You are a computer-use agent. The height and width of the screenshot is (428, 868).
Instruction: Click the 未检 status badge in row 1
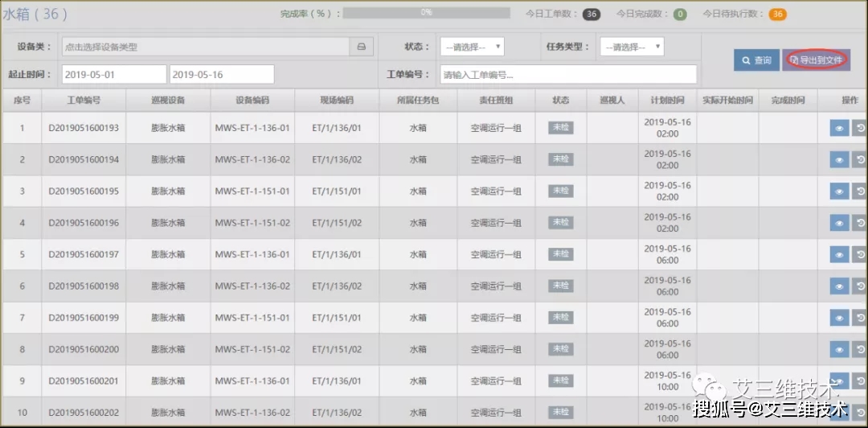click(x=560, y=128)
